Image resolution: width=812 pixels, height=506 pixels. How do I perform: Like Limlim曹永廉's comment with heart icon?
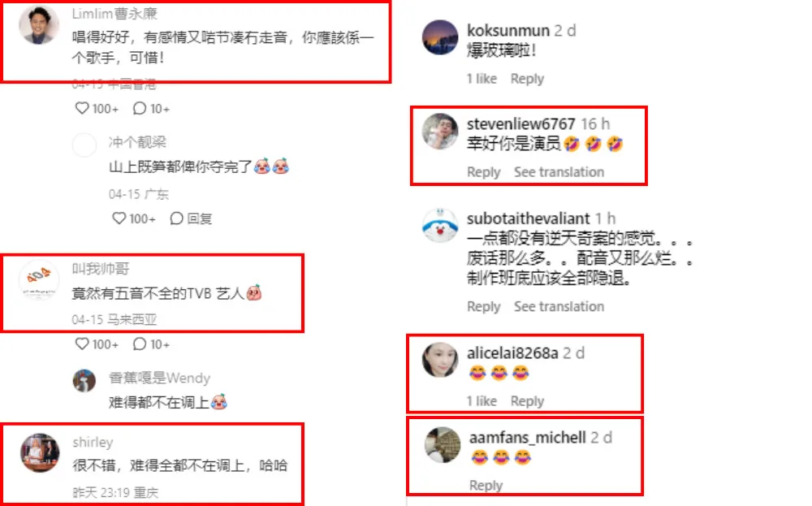[82, 108]
